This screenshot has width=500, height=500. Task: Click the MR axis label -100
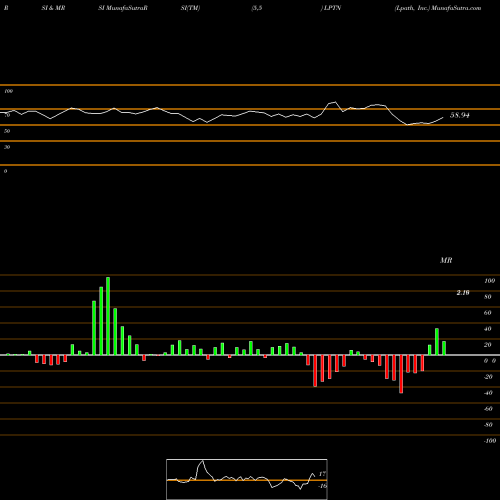click(490, 441)
